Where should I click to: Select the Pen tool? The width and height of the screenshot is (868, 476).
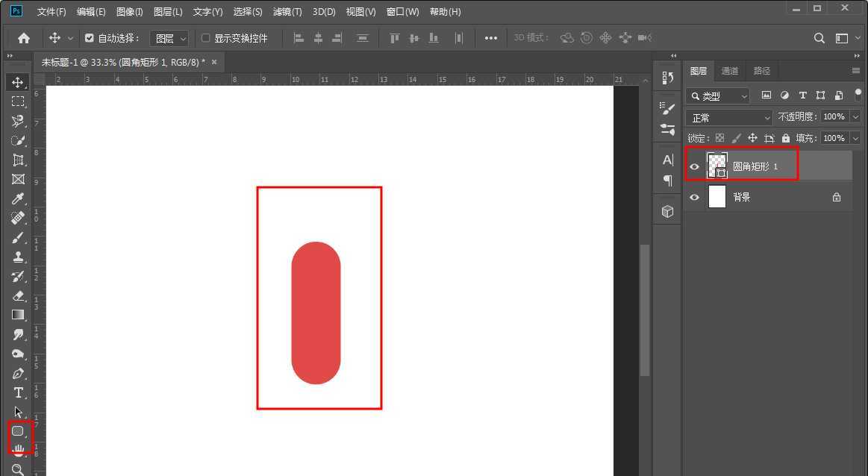click(x=18, y=373)
